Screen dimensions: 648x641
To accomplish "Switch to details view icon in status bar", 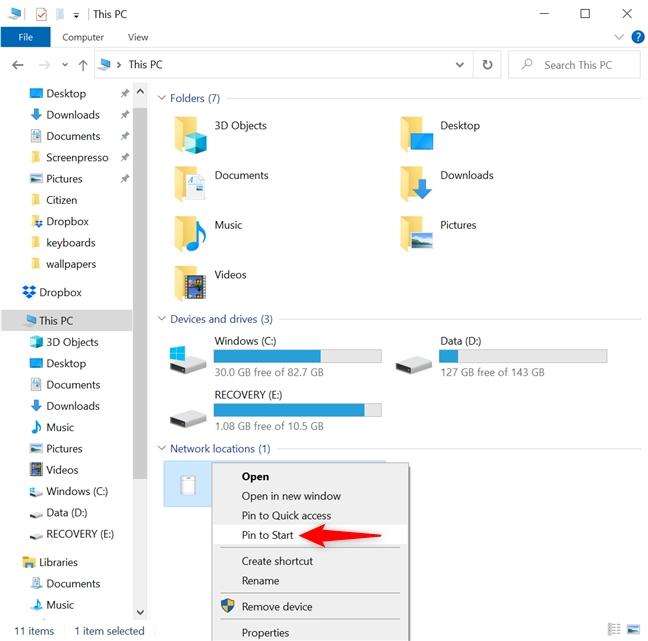I will [x=614, y=629].
